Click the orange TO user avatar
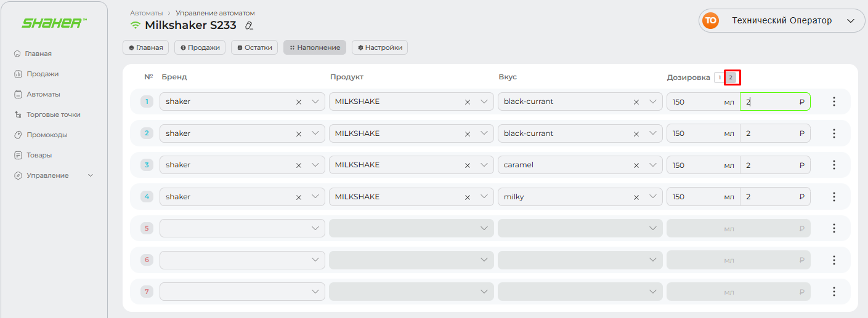Screen dimensions: 868x318 (x=711, y=21)
